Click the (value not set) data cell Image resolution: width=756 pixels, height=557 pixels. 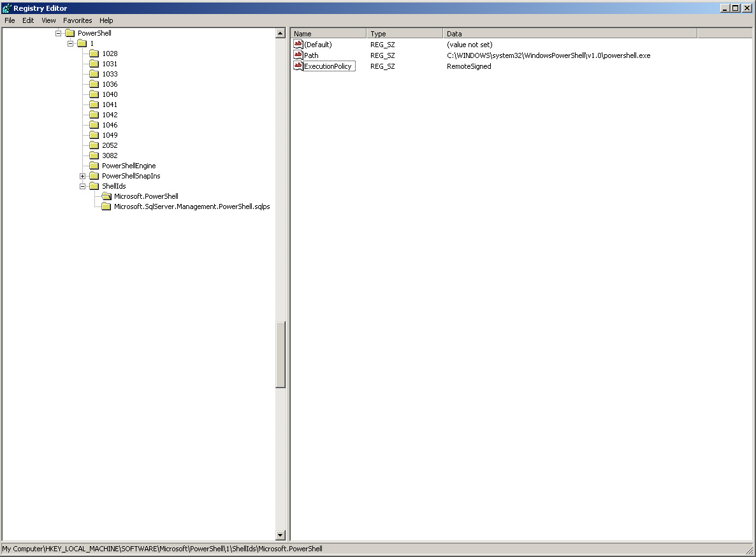[x=469, y=45]
